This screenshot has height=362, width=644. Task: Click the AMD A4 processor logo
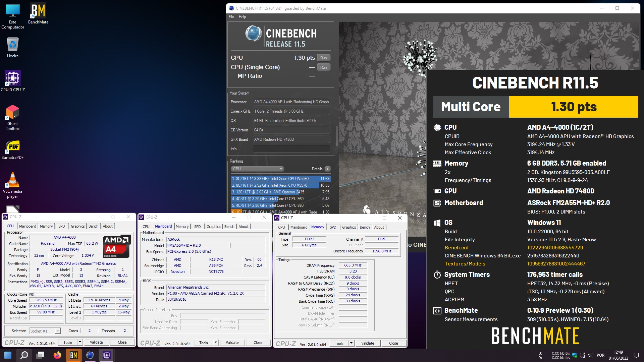(x=116, y=247)
